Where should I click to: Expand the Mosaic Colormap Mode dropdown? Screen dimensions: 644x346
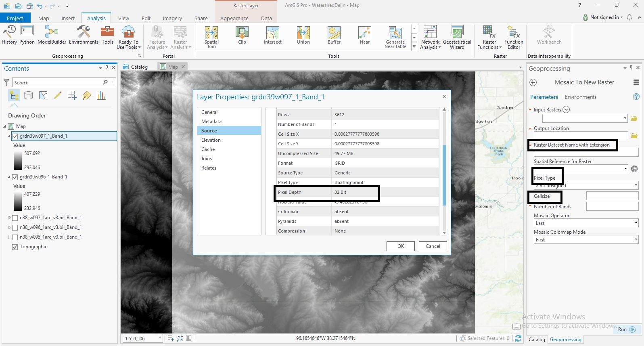tap(586, 239)
